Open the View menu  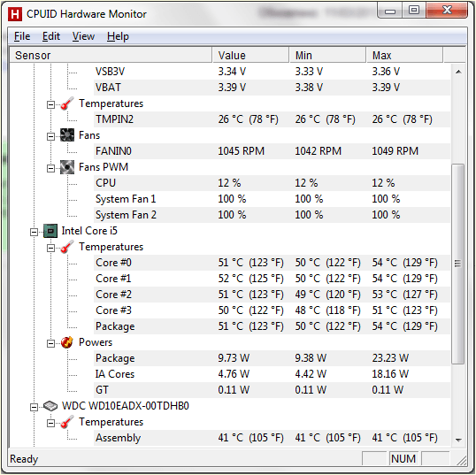tap(83, 36)
